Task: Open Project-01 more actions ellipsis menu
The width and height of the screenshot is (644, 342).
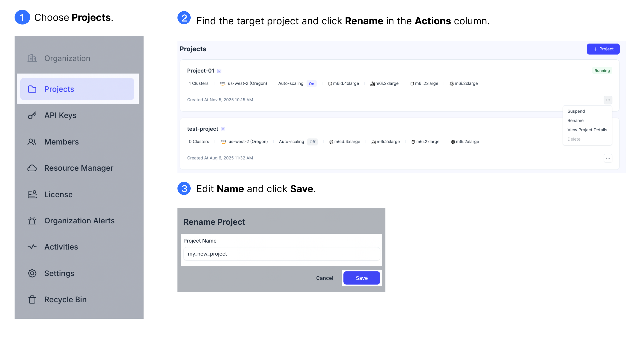Action: [608, 100]
